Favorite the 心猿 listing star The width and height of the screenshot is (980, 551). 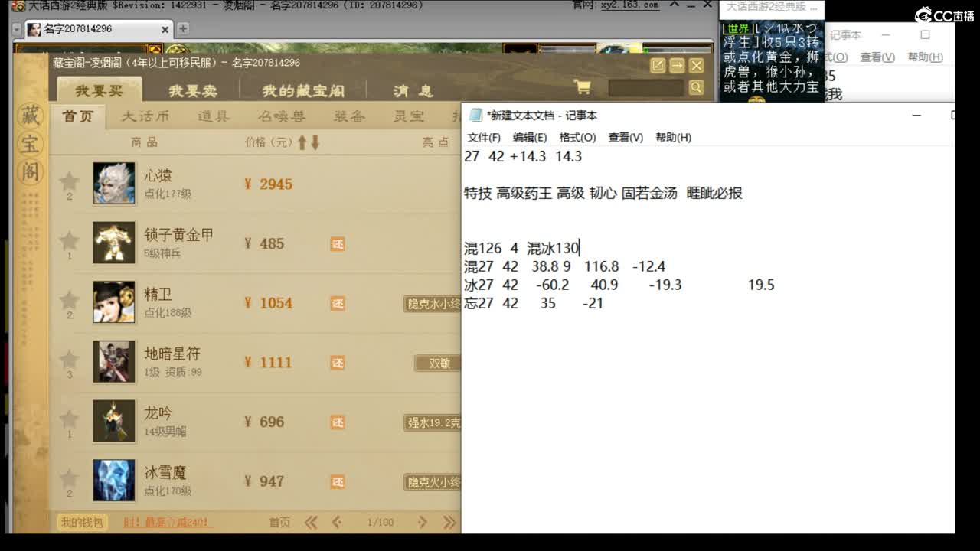tap(70, 181)
